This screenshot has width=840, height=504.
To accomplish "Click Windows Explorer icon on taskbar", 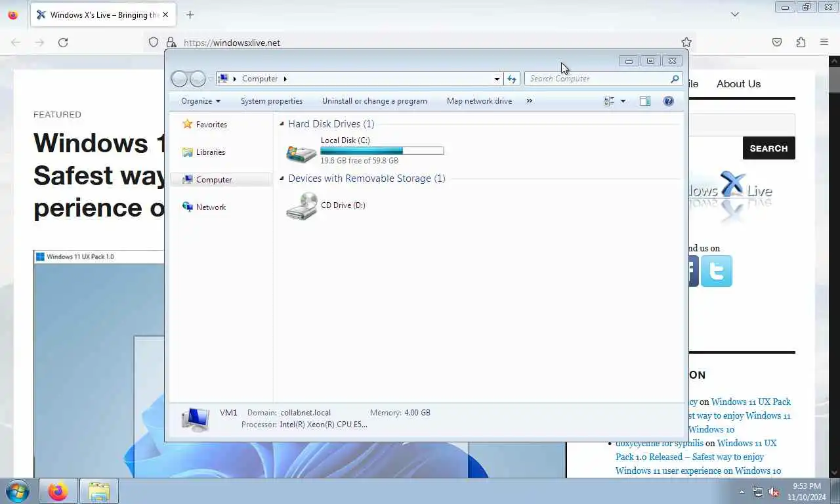I will pyautogui.click(x=99, y=491).
